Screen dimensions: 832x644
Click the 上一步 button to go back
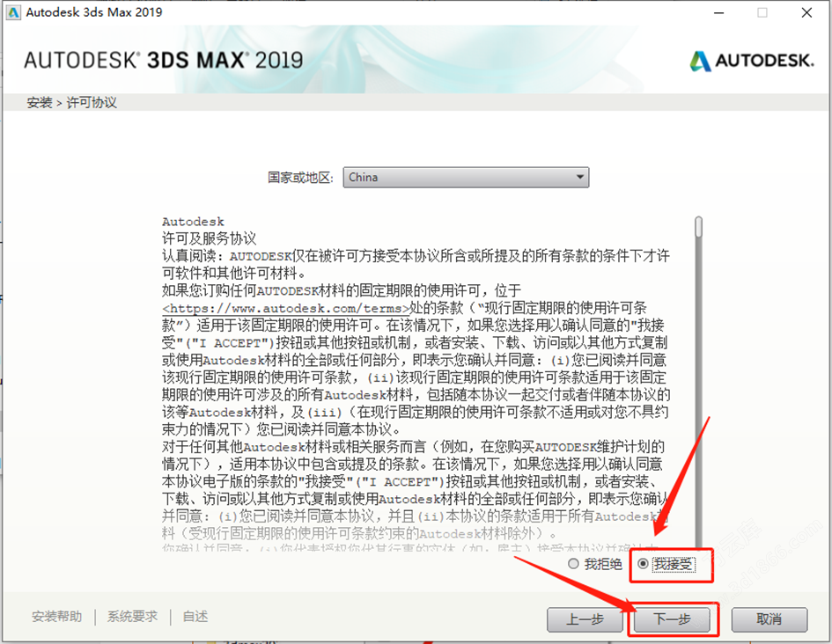click(x=585, y=620)
